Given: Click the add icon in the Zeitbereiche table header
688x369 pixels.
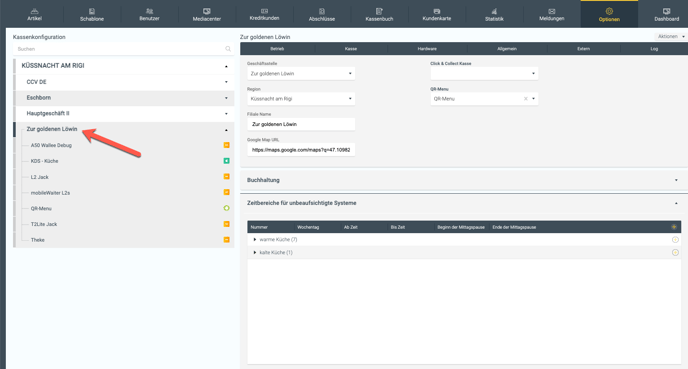Looking at the screenshot, I should click(674, 227).
